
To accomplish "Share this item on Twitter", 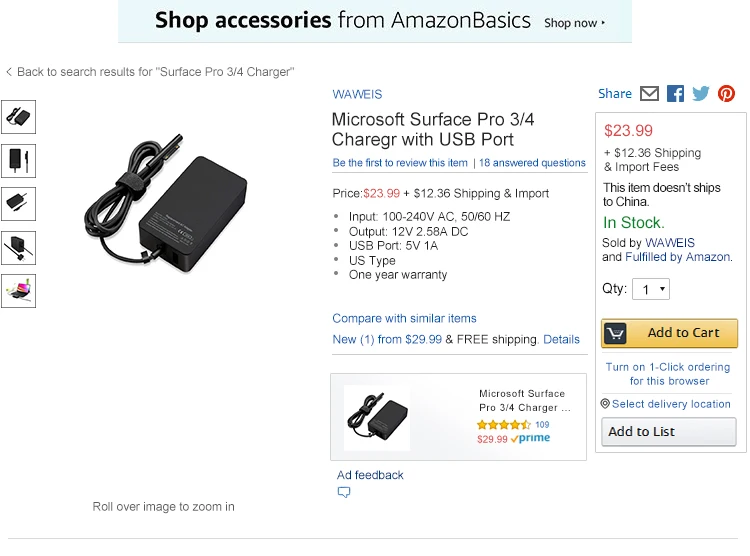I will 700,93.
